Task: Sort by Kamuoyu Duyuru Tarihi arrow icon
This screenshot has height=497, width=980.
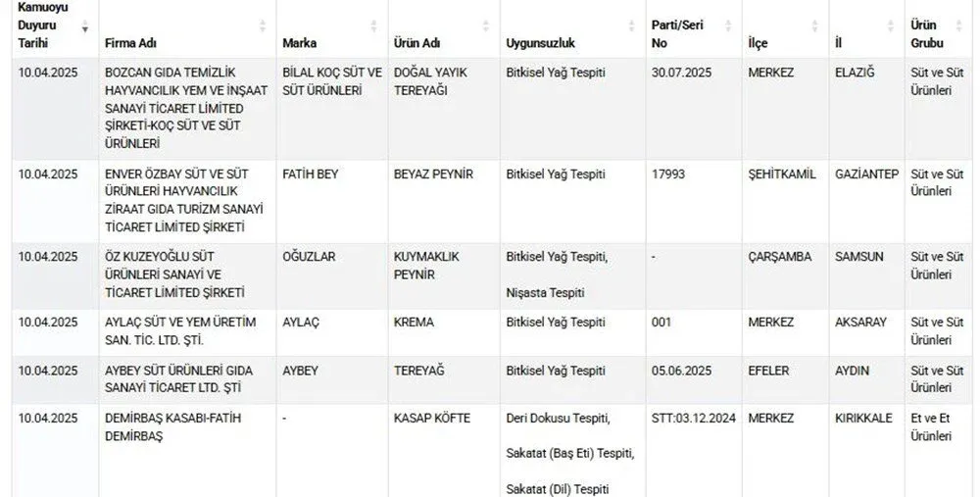Action: click(x=84, y=27)
